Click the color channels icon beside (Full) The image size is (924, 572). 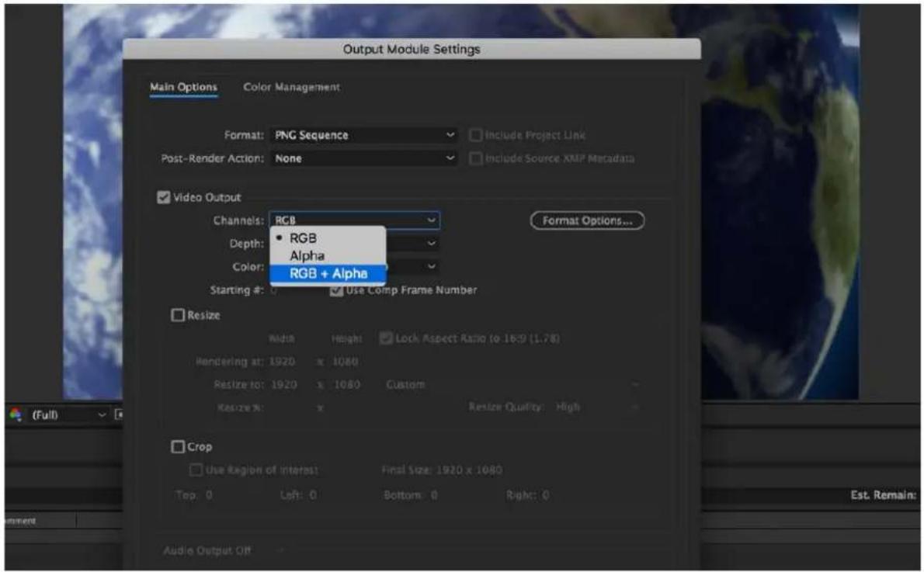tap(16, 414)
